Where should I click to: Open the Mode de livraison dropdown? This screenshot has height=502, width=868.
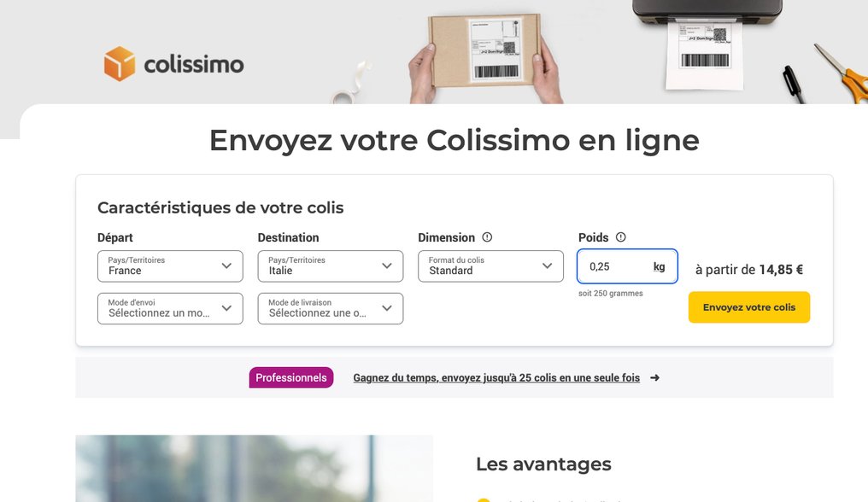pos(331,308)
